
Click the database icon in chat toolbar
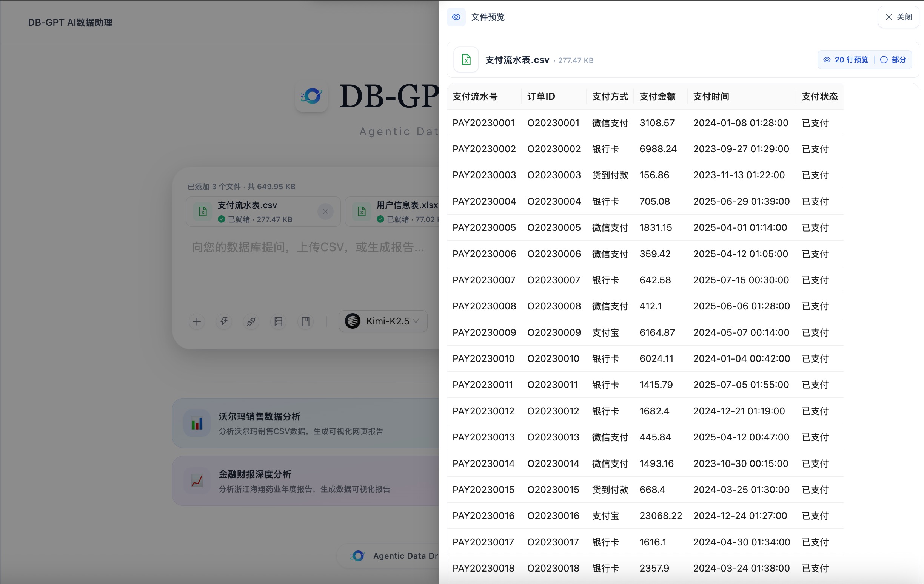[278, 321]
